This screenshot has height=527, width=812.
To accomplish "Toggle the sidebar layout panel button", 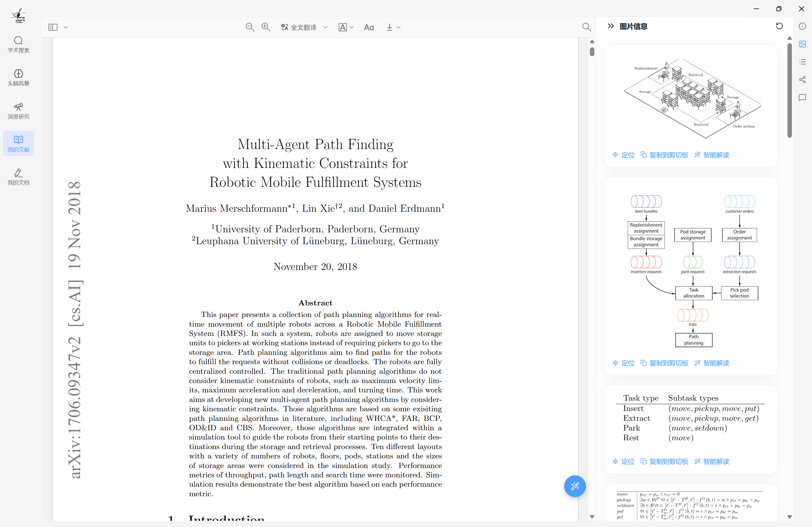I will [53, 27].
